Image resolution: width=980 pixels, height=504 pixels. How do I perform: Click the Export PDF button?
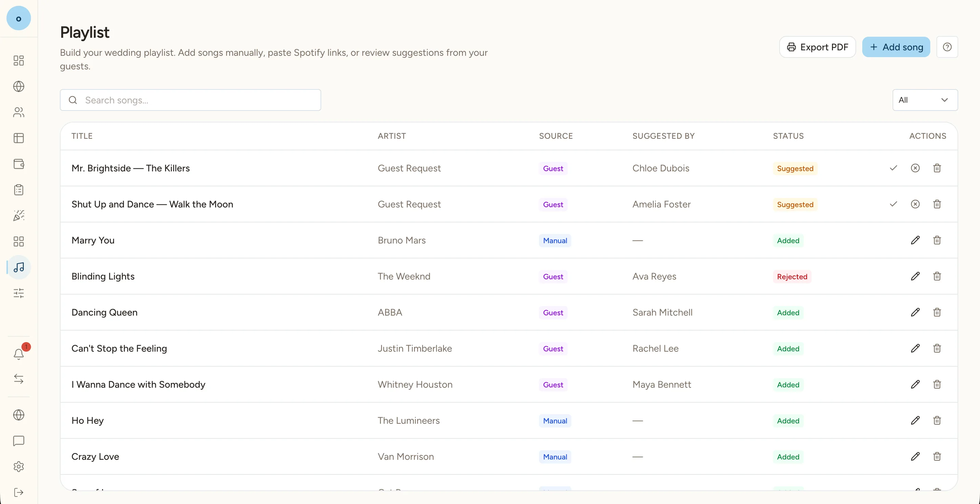pos(817,47)
